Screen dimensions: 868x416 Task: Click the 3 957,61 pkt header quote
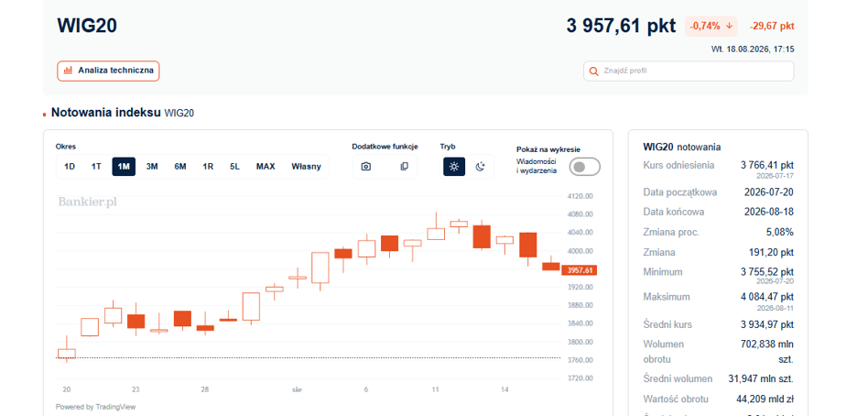(x=621, y=26)
